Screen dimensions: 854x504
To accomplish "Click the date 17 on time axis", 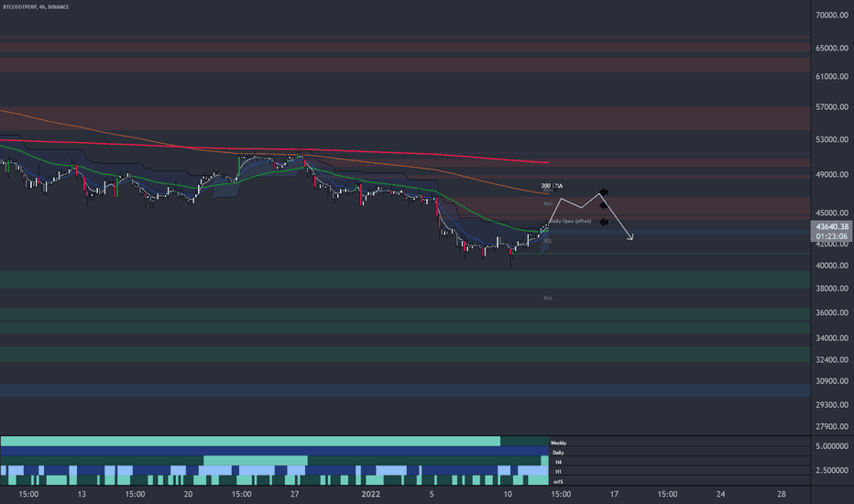I will click(614, 494).
